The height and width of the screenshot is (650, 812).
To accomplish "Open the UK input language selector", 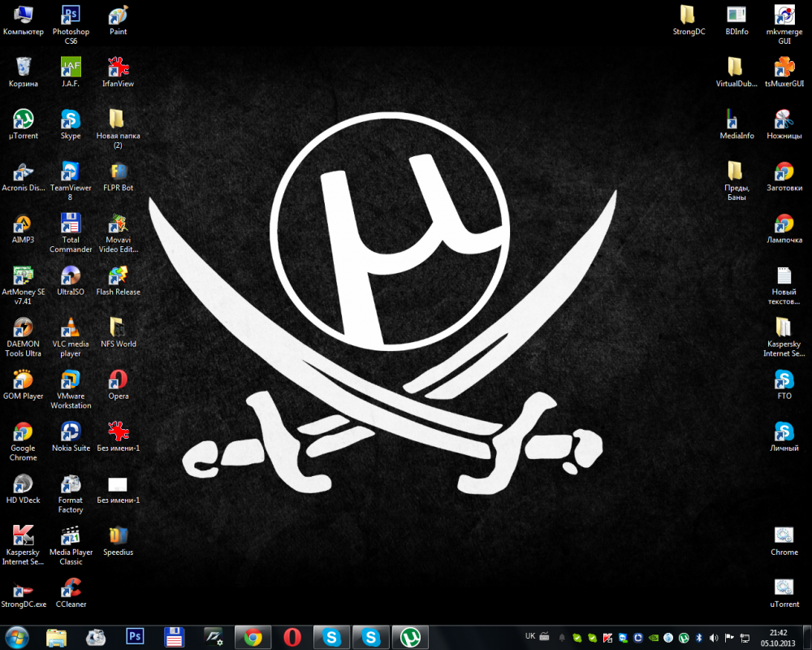I will tap(530, 636).
